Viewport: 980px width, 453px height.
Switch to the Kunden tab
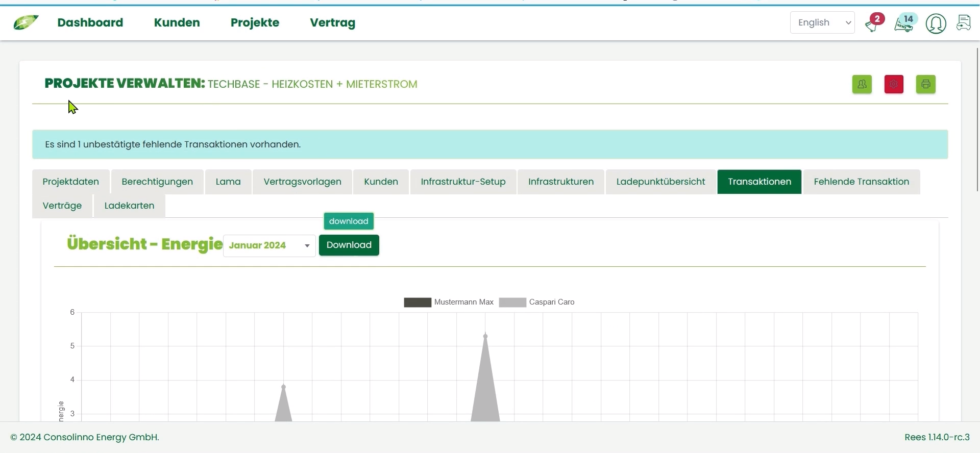[x=381, y=182]
